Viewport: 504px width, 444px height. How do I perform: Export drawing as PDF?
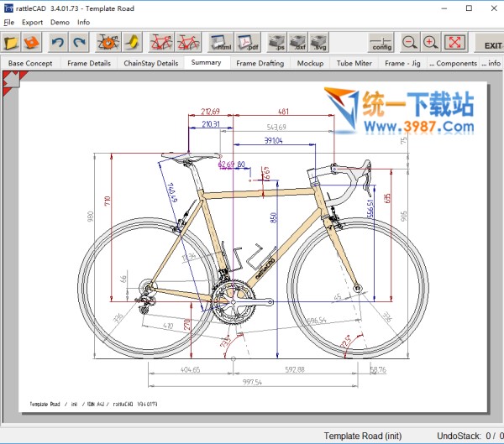[x=246, y=41]
